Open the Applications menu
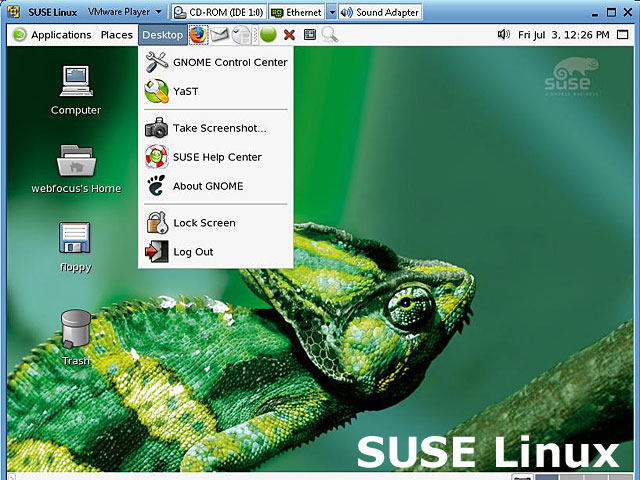 coord(52,35)
